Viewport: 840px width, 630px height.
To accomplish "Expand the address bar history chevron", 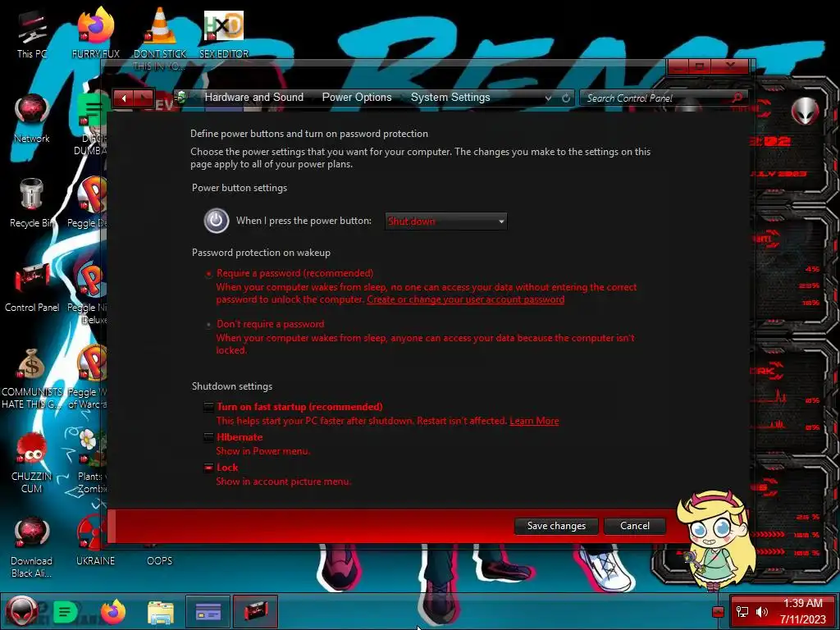I will pos(548,98).
